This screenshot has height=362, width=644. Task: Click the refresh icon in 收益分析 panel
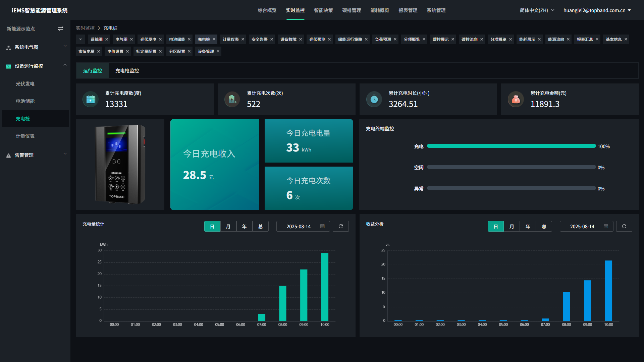click(x=624, y=226)
